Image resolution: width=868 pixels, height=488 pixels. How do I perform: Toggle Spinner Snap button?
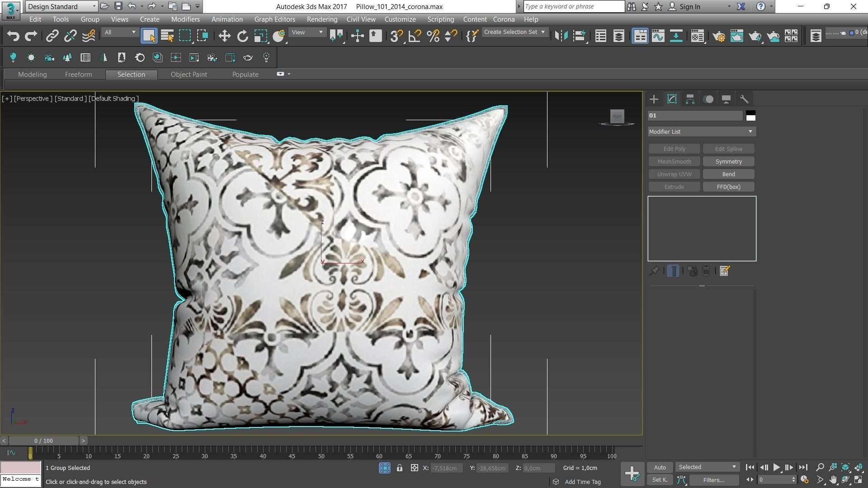coord(451,36)
